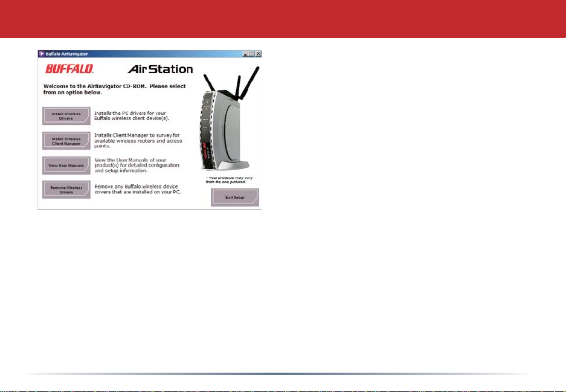
Task: Click 'View the User Manuals of your' description
Action: [x=137, y=165]
